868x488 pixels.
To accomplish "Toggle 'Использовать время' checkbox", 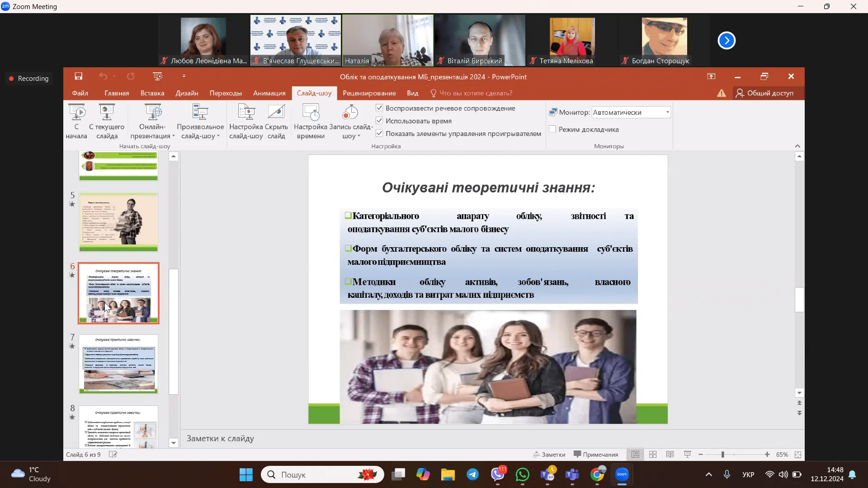I will (x=379, y=121).
